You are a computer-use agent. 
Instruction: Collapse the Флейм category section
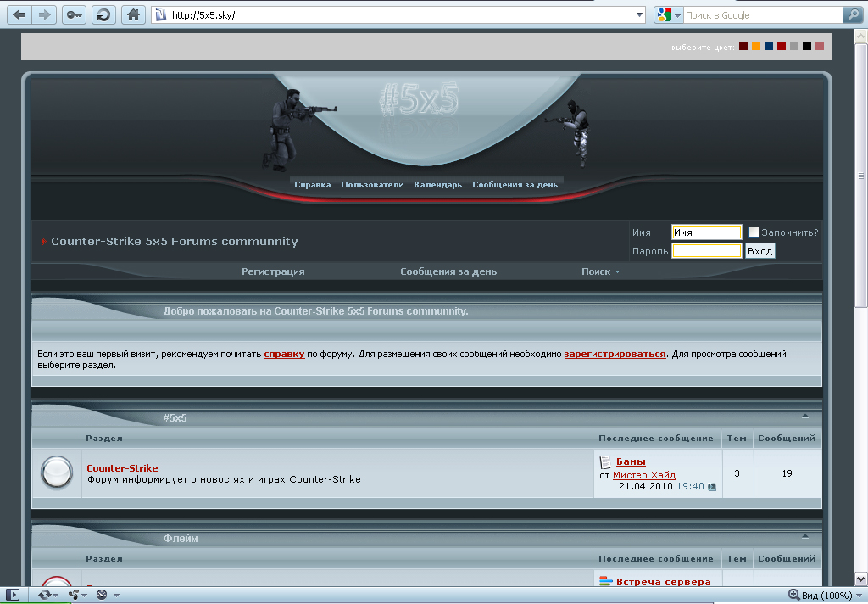805,537
